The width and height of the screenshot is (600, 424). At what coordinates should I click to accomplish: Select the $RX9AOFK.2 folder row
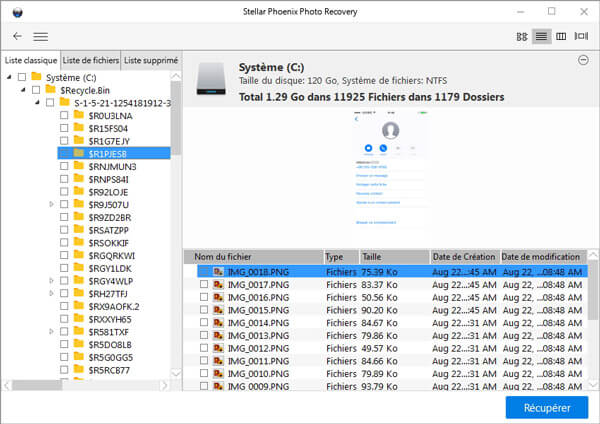pos(113,306)
